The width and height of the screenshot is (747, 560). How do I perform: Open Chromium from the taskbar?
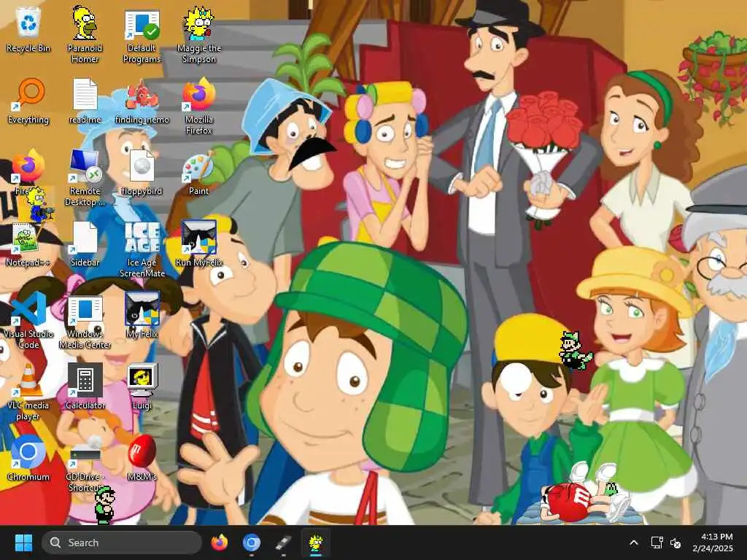252,542
